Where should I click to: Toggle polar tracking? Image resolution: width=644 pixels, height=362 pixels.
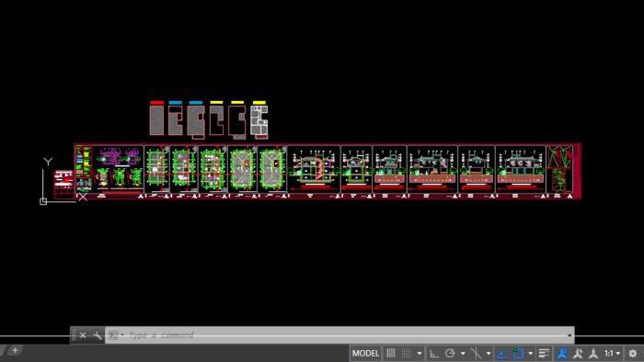tap(450, 353)
